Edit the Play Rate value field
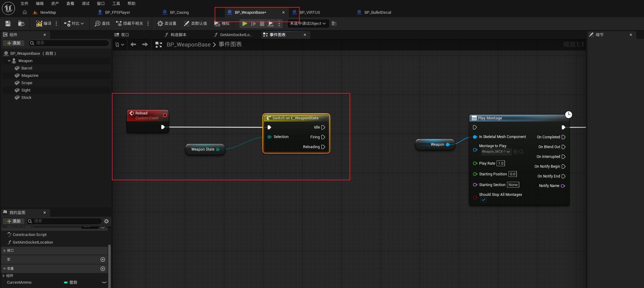Image resolution: width=644 pixels, height=288 pixels. click(x=501, y=163)
